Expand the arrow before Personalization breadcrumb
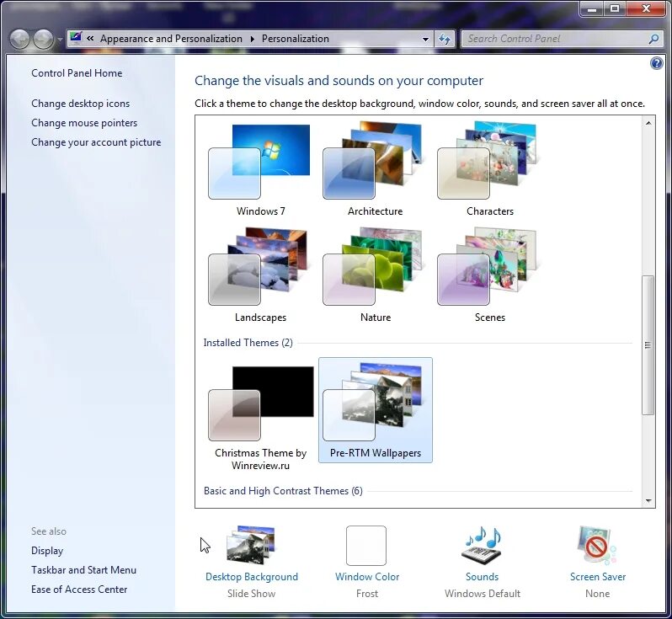The image size is (672, 619). (x=253, y=39)
